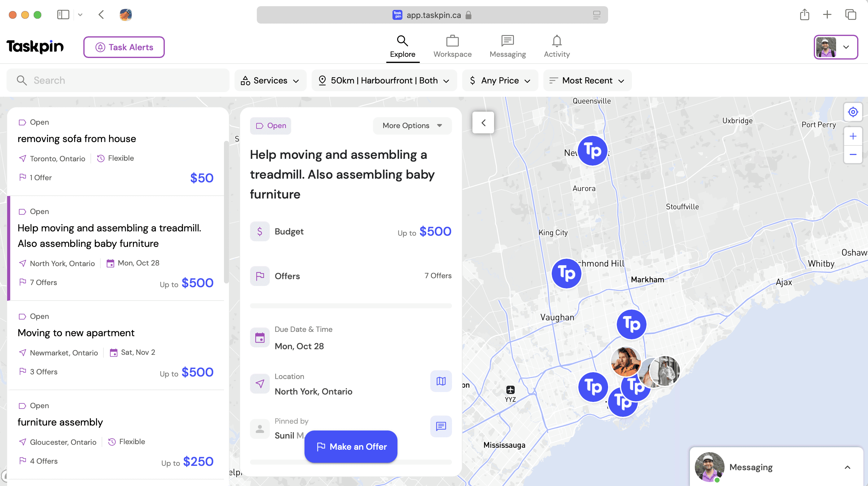
Task: Click the message icon beside Pinned by
Action: pyautogui.click(x=441, y=426)
